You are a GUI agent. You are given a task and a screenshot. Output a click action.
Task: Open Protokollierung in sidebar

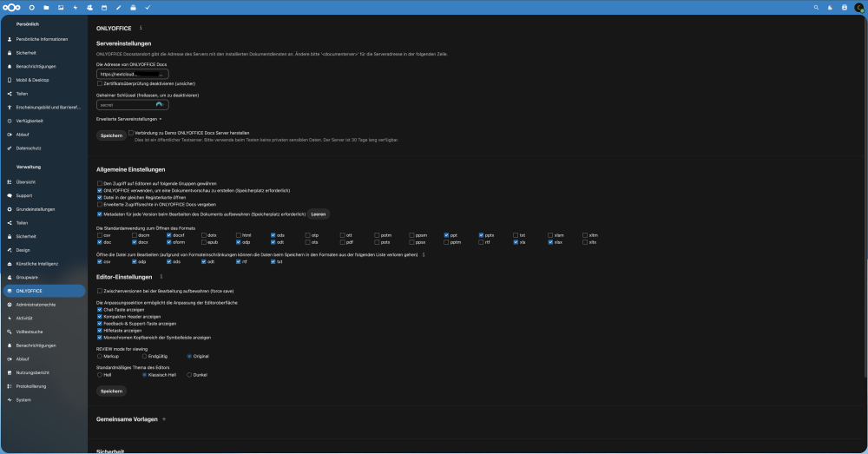click(x=44, y=386)
